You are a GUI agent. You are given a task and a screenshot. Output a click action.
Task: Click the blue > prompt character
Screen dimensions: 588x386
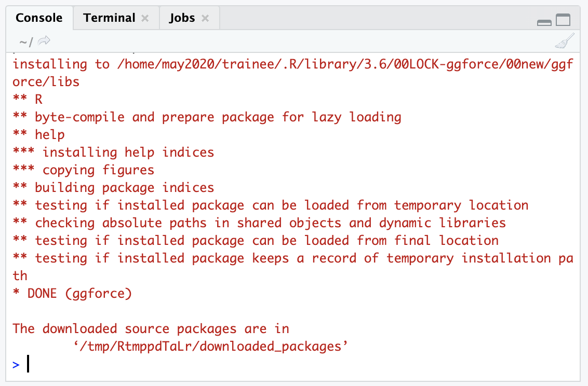[17, 364]
